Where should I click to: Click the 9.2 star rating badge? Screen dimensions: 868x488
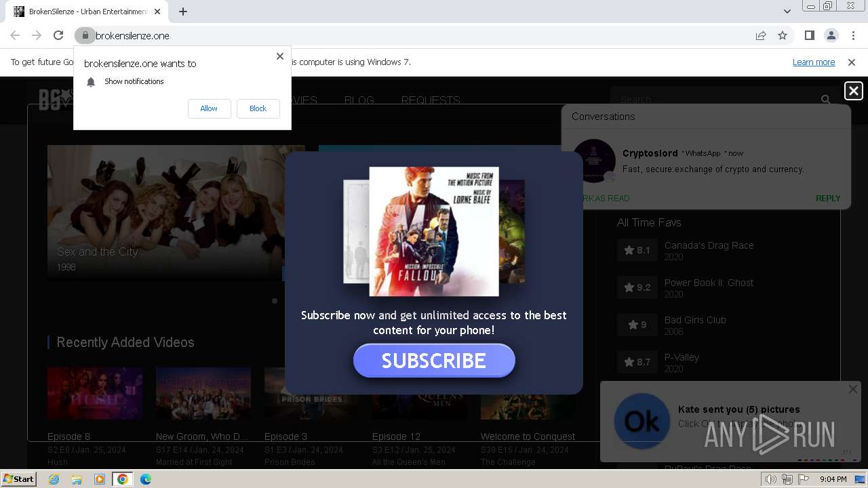[637, 287]
